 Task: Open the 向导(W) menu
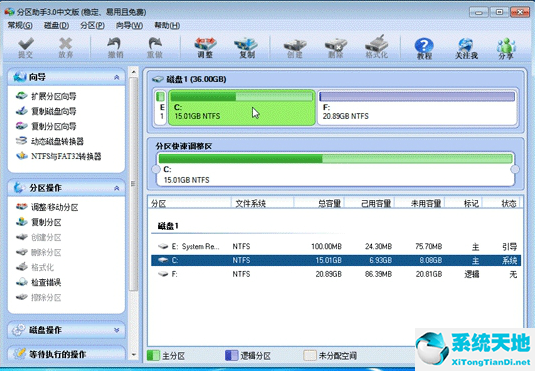click(129, 26)
